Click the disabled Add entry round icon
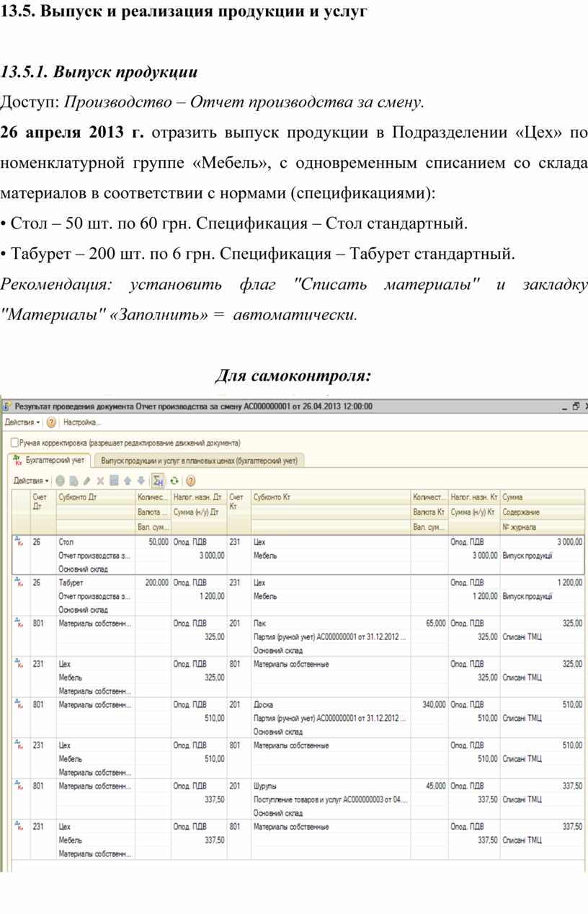This screenshot has height=914, width=588. 61,481
